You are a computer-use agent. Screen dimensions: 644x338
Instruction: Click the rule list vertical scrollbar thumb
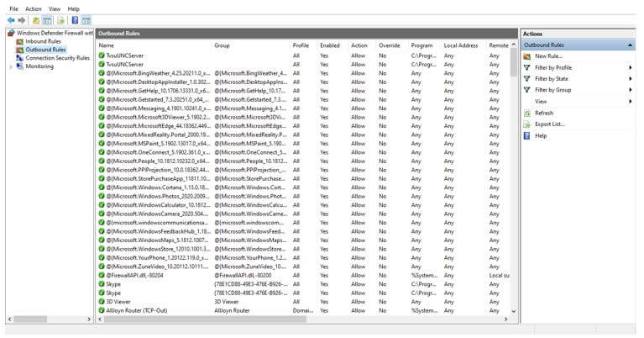pyautogui.click(x=513, y=62)
